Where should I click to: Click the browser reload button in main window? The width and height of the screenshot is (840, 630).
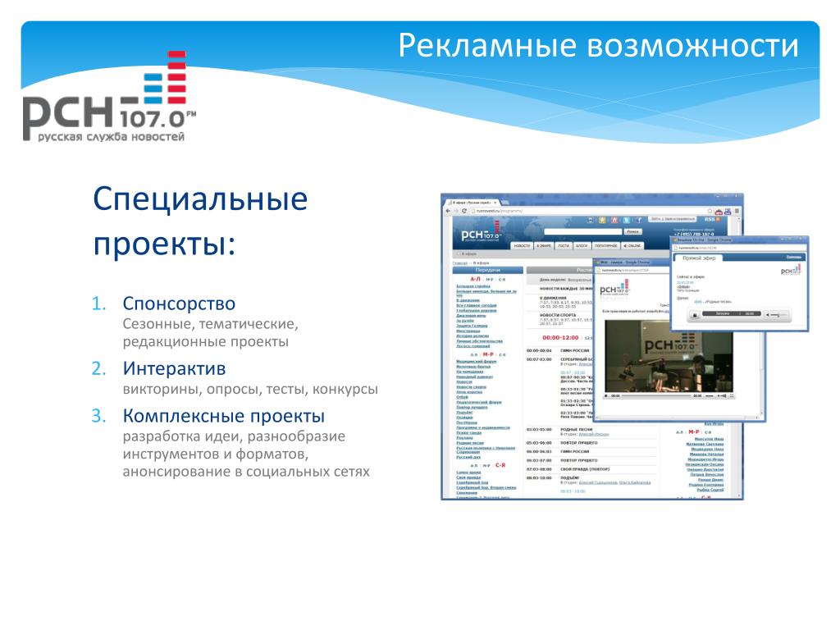[x=464, y=211]
